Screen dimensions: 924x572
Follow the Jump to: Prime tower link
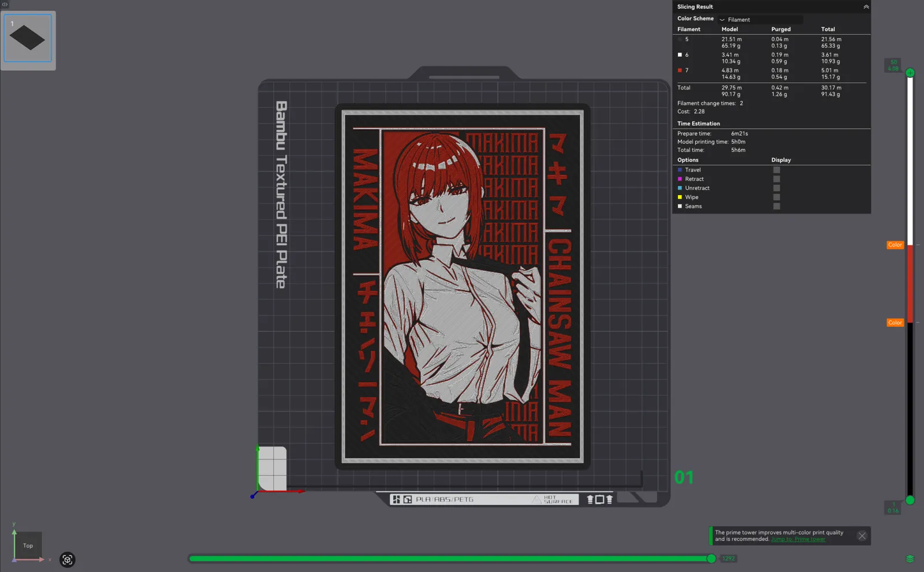798,540
